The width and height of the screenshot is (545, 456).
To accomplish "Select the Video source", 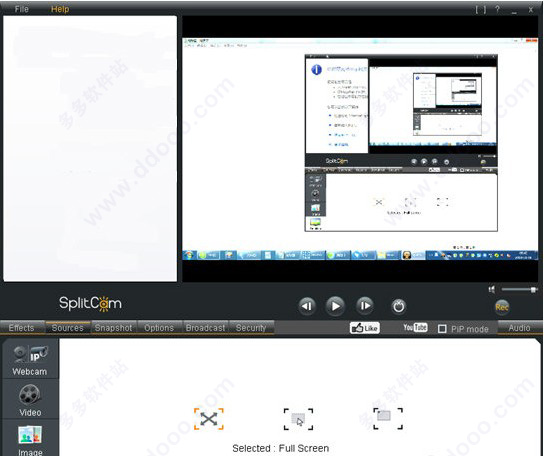I will point(30,400).
